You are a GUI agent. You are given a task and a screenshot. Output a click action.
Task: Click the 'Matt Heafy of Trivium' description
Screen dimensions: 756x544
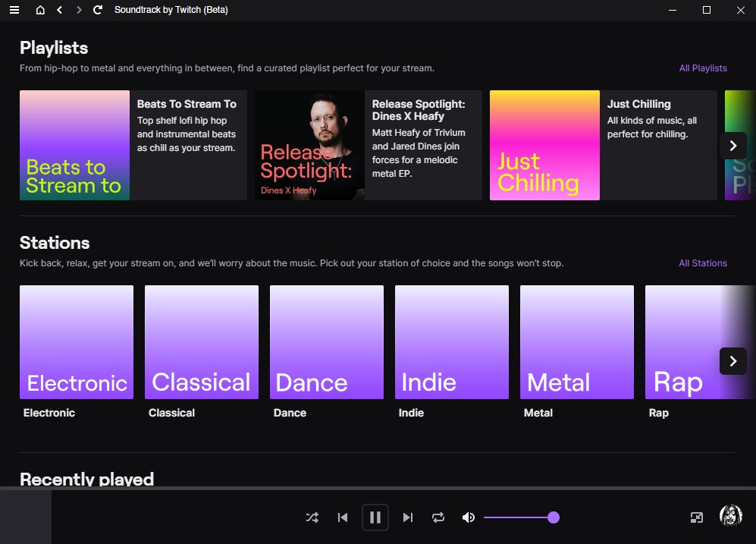pos(419,153)
